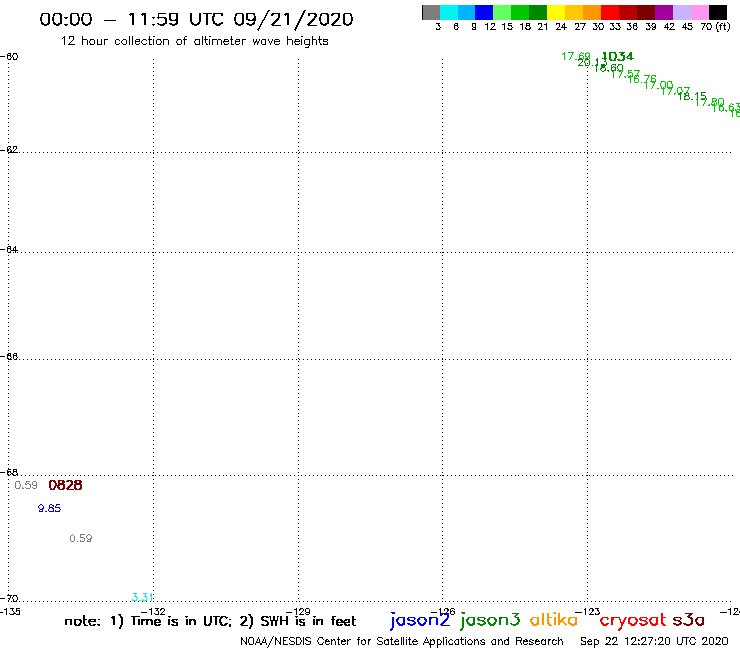Click the '-135' longitude axis label
The height and width of the screenshot is (650, 740).
coord(10,612)
